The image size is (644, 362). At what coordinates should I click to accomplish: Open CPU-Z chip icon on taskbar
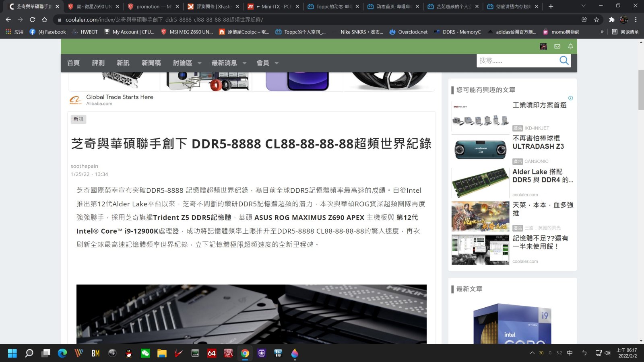pos(262,353)
